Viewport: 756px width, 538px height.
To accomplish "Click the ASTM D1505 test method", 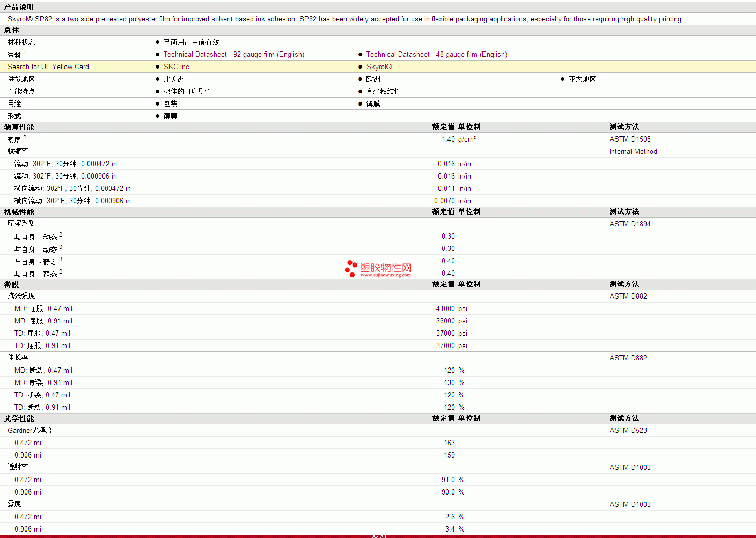I will [630, 139].
